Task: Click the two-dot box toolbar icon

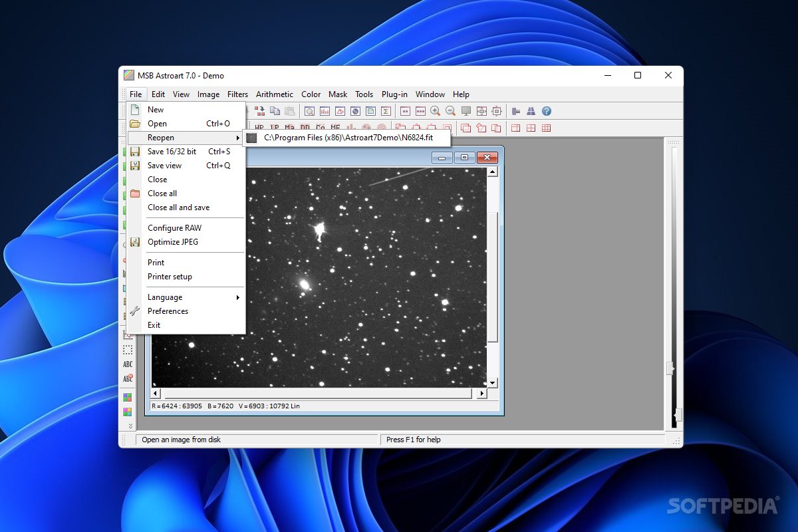Action: click(405, 111)
